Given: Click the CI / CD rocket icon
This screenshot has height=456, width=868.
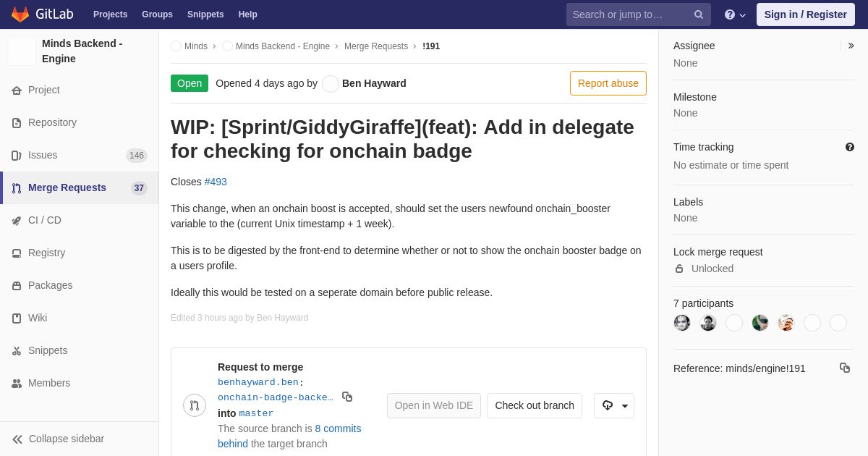Looking at the screenshot, I should coord(17,221).
